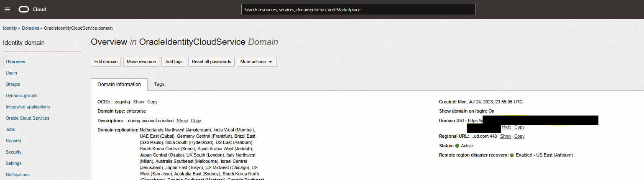Screen dimensions: 644x180
Task: Expand the More actions dropdown
Action: (256, 62)
